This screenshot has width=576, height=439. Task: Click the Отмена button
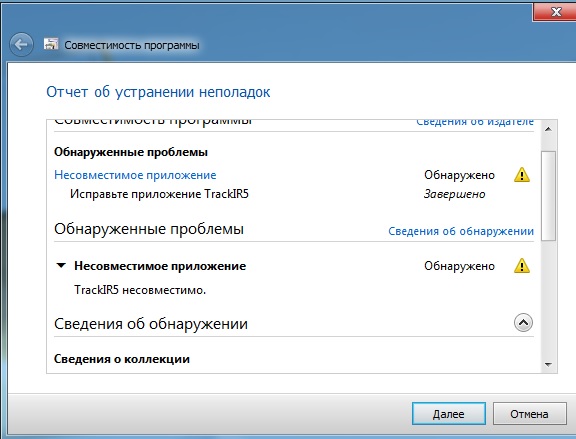point(529,414)
